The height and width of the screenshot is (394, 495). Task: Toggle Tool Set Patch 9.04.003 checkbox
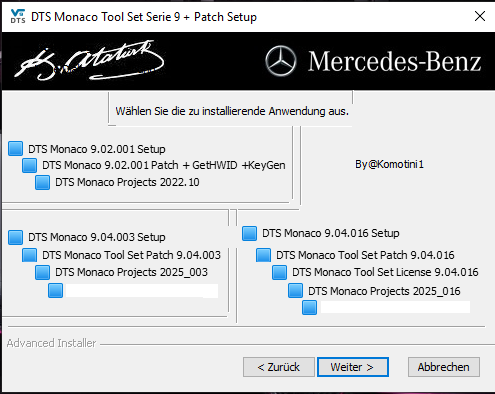coord(29,255)
